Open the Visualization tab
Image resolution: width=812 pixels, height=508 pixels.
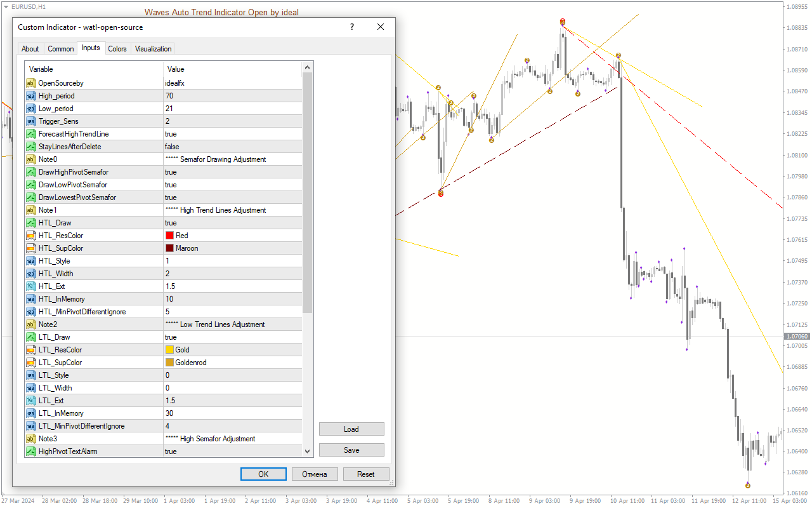153,49
